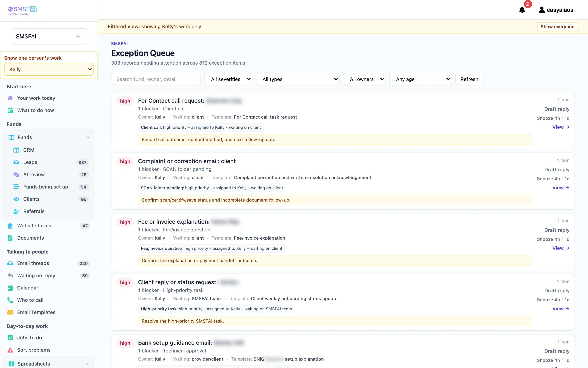This screenshot has height=368, width=588.
Task: Expand the Spreadsheets section chevron
Action: point(88,364)
